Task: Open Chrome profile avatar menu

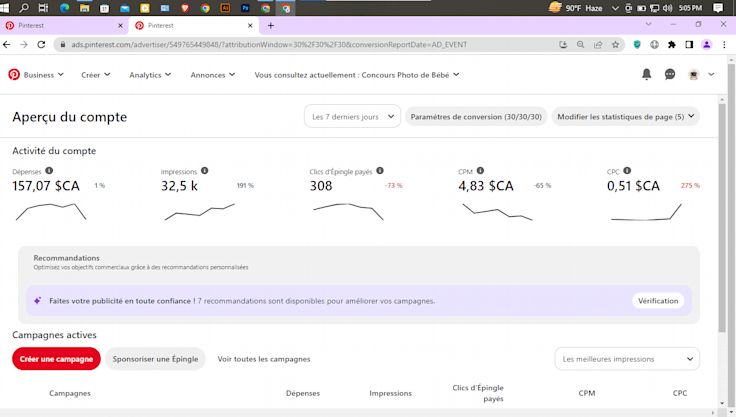Action: click(706, 45)
